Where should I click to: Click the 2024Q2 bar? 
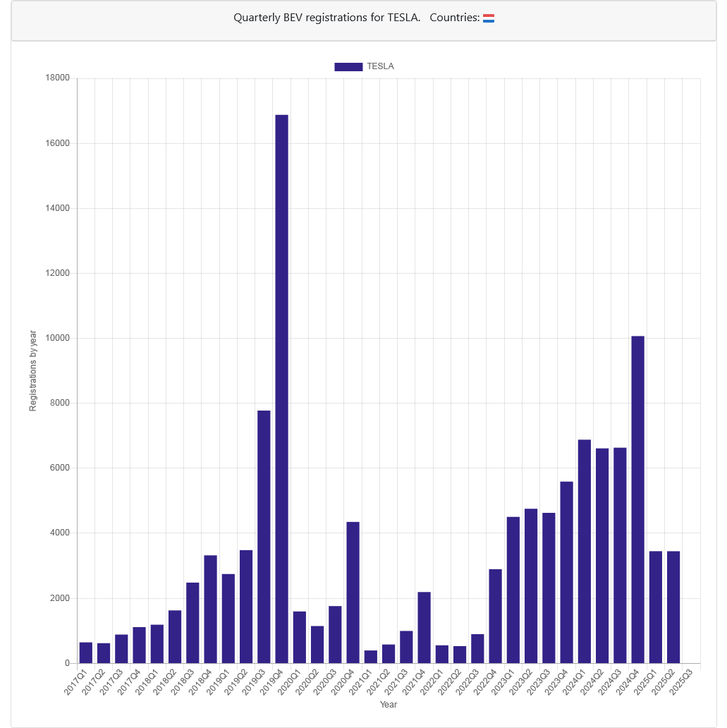(x=602, y=556)
